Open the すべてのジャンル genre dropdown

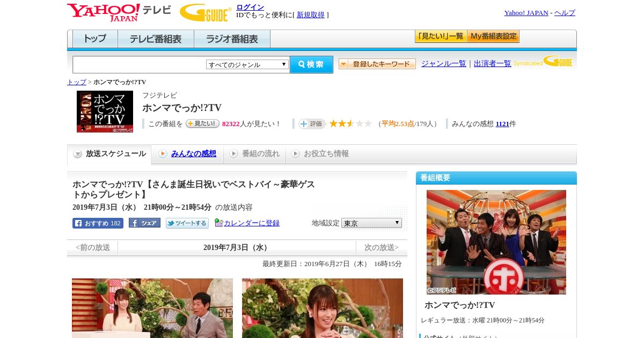pyautogui.click(x=247, y=64)
